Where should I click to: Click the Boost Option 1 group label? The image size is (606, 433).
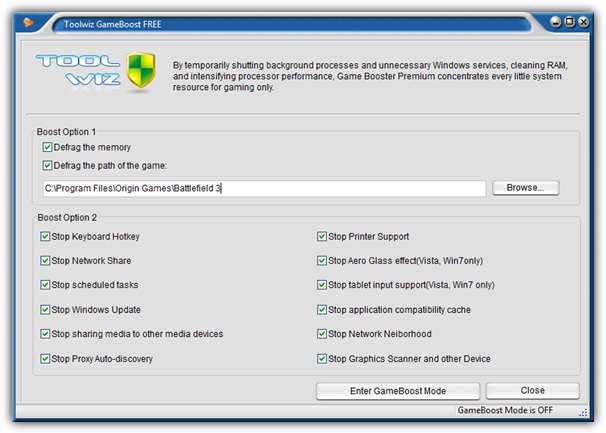[x=66, y=132]
